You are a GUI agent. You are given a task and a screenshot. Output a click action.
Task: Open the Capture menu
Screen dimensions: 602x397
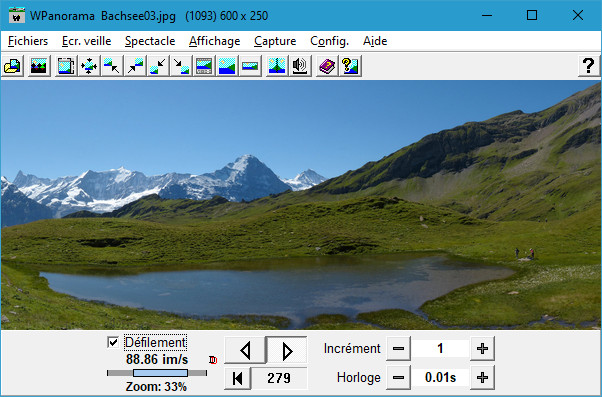pyautogui.click(x=275, y=41)
